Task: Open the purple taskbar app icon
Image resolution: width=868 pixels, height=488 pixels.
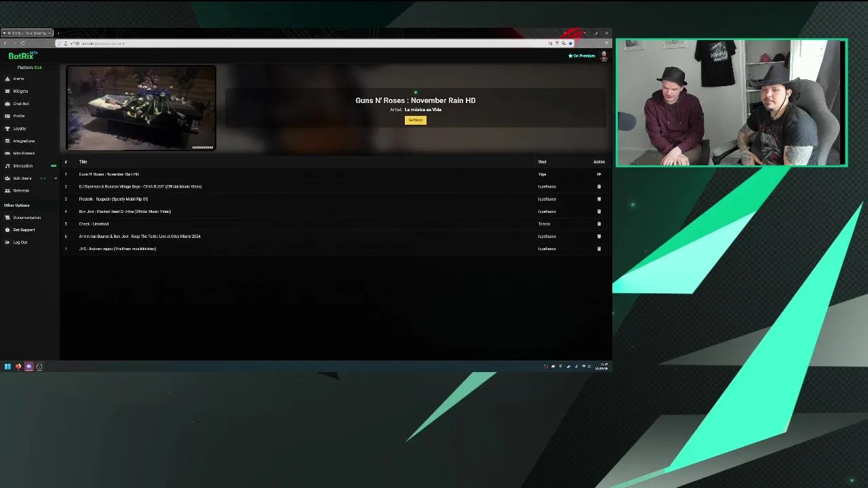Action: (28, 367)
